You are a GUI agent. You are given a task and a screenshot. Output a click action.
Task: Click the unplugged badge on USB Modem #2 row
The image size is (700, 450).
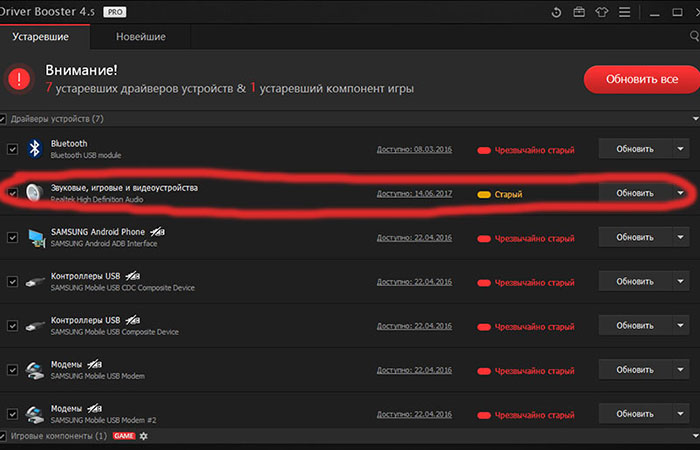tap(94, 408)
